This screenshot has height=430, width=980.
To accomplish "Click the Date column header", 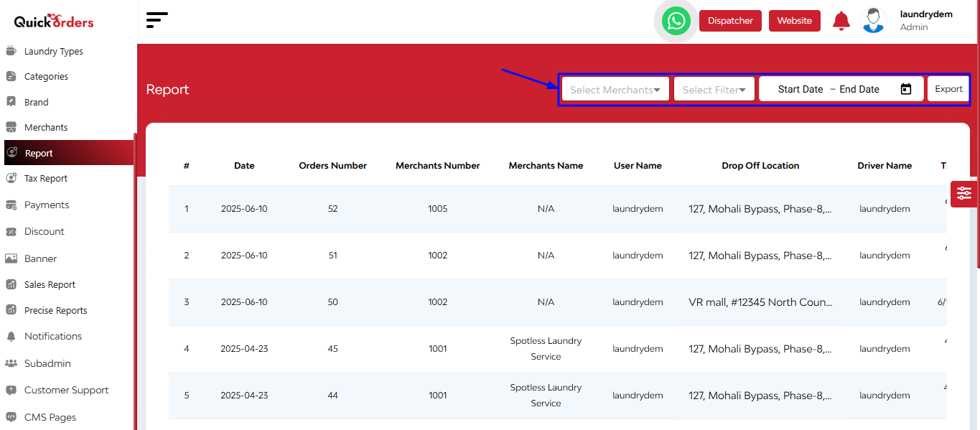I will (x=244, y=166).
